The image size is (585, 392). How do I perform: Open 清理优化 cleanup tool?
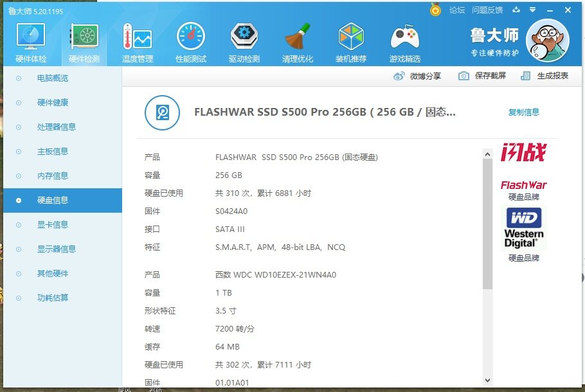click(298, 43)
